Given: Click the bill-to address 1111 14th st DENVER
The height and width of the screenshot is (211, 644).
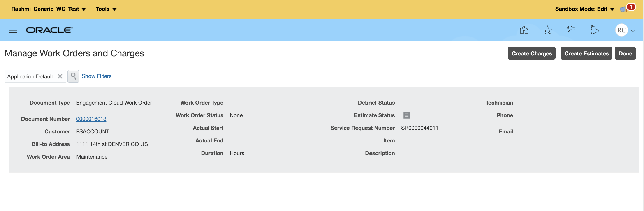Looking at the screenshot, I should click(112, 144).
